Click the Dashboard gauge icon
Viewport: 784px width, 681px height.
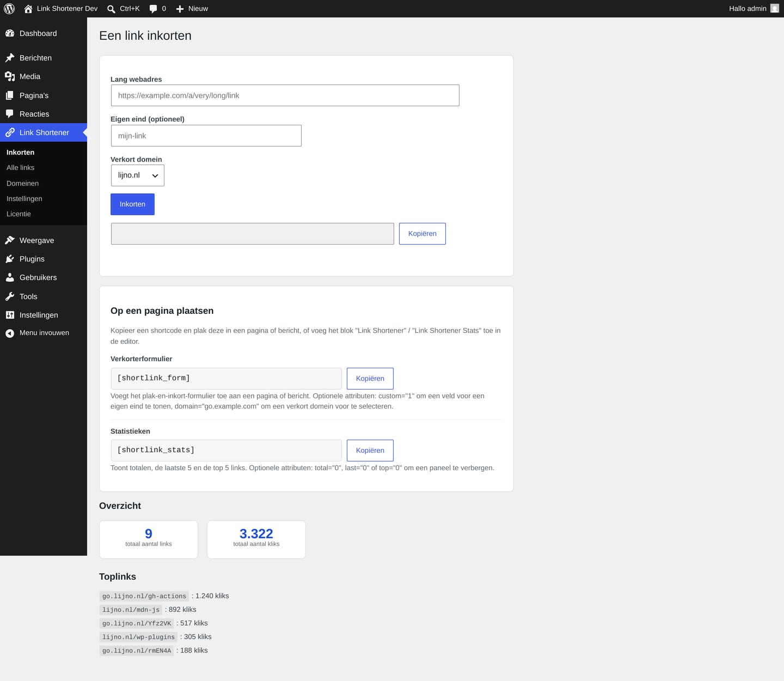pyautogui.click(x=10, y=33)
